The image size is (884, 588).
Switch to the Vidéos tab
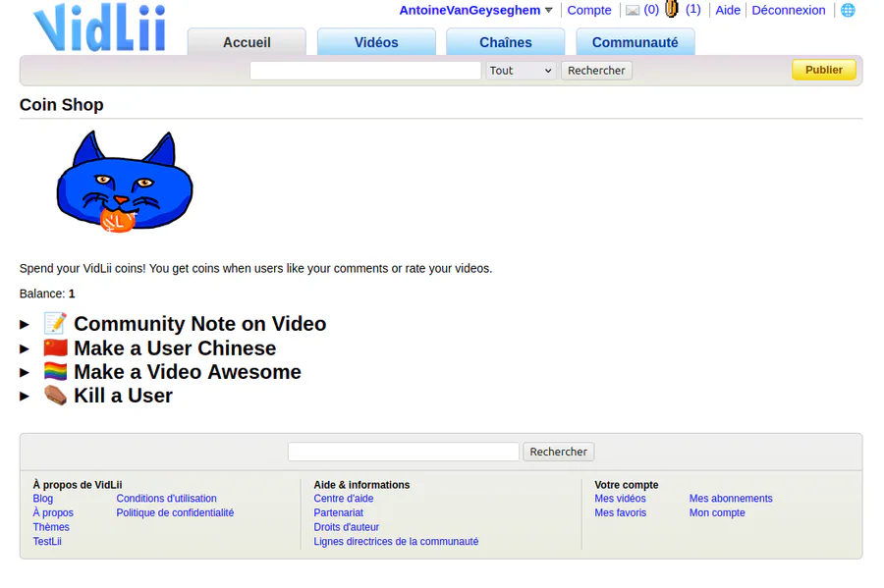point(376,42)
